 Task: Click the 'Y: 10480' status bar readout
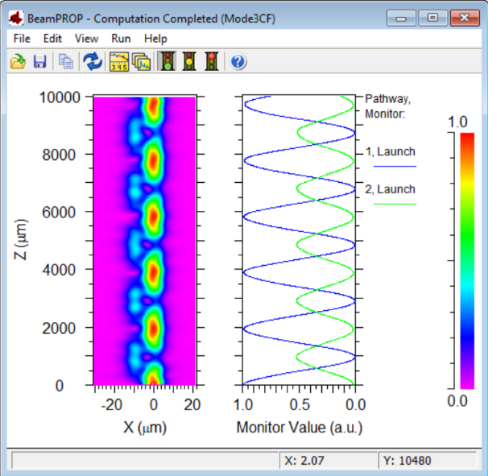(407, 461)
